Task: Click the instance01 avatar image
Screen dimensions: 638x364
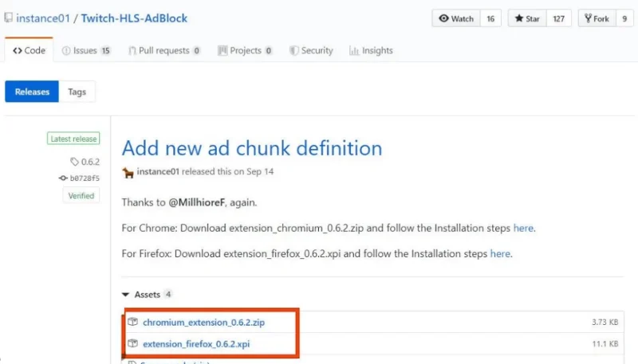Action: pyautogui.click(x=128, y=173)
